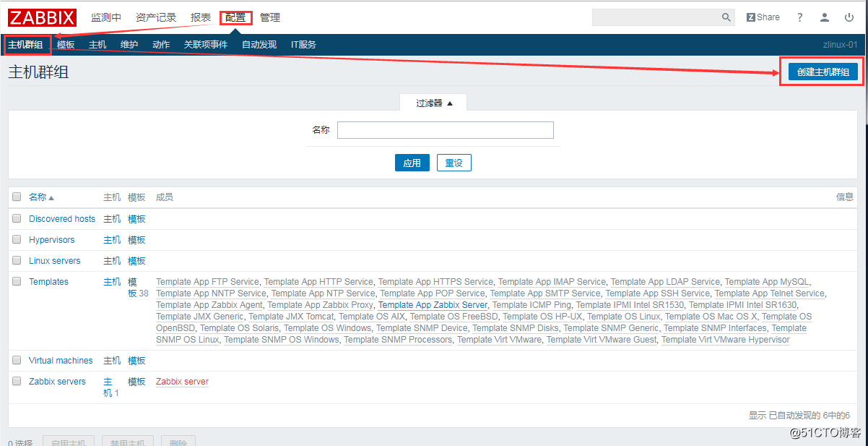Click the search magnifier icon

pyautogui.click(x=726, y=17)
